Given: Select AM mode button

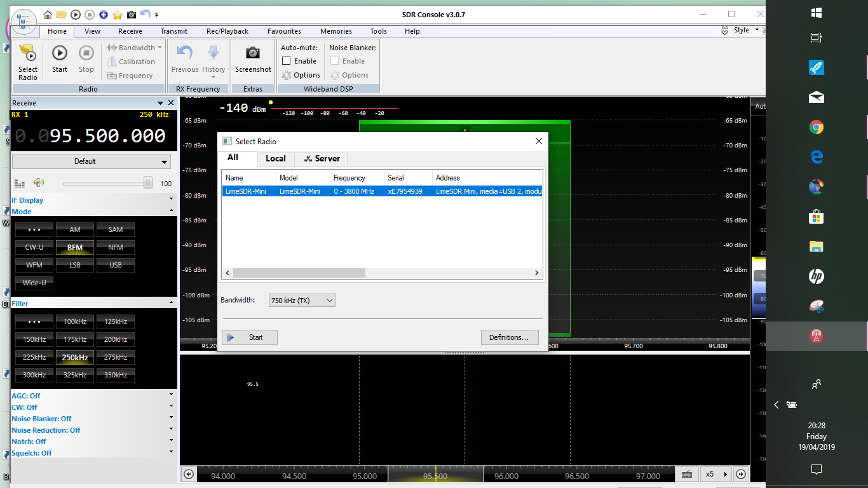Looking at the screenshot, I should tap(75, 229).
